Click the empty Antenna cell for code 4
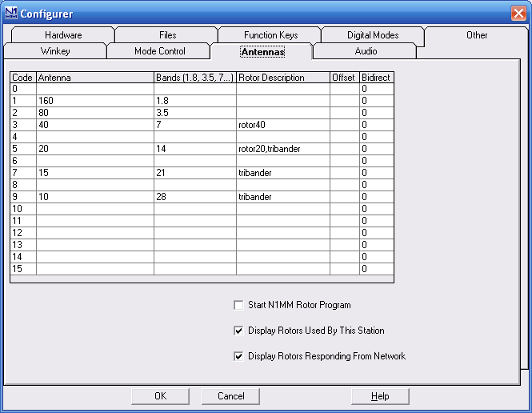The height and width of the screenshot is (413, 532). [x=95, y=137]
